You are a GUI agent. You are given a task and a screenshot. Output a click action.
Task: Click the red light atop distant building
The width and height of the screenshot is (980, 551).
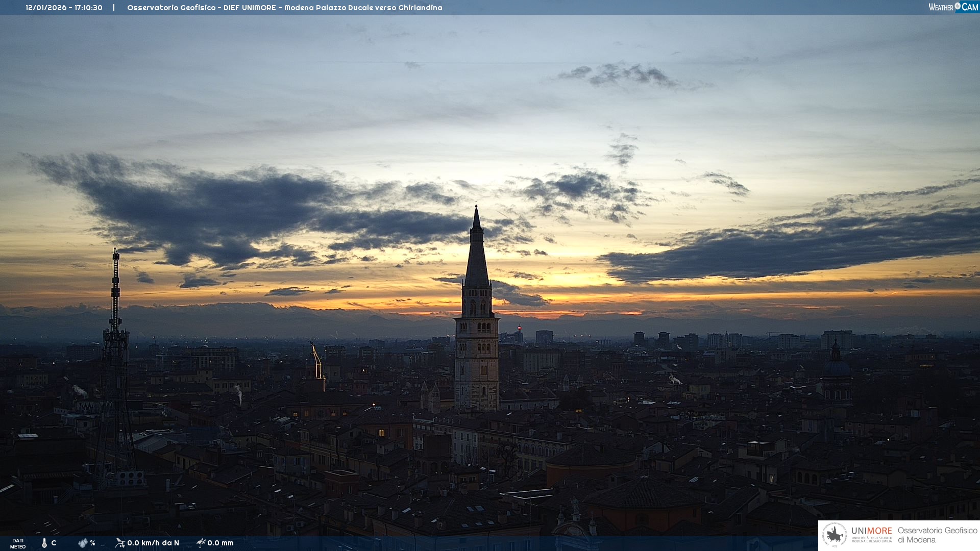point(520,328)
